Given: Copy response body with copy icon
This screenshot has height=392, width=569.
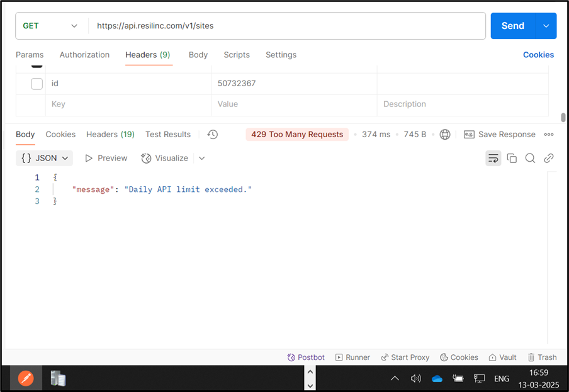Looking at the screenshot, I should [512, 158].
